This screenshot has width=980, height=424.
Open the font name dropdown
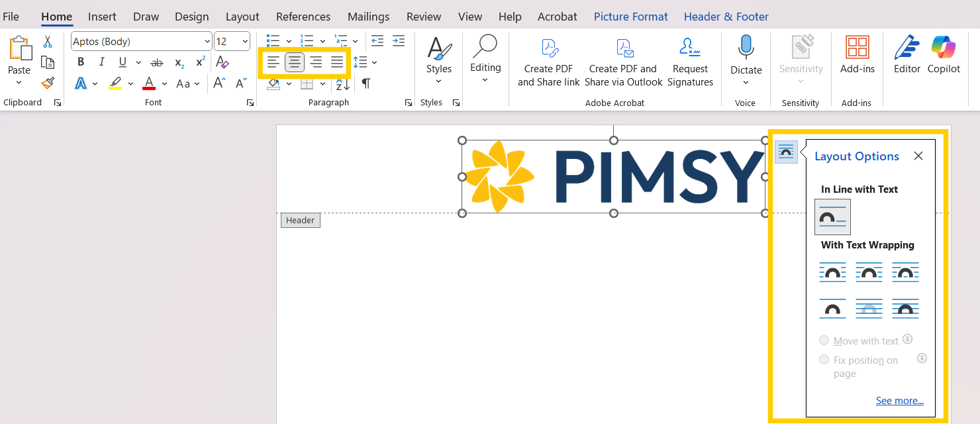(207, 40)
